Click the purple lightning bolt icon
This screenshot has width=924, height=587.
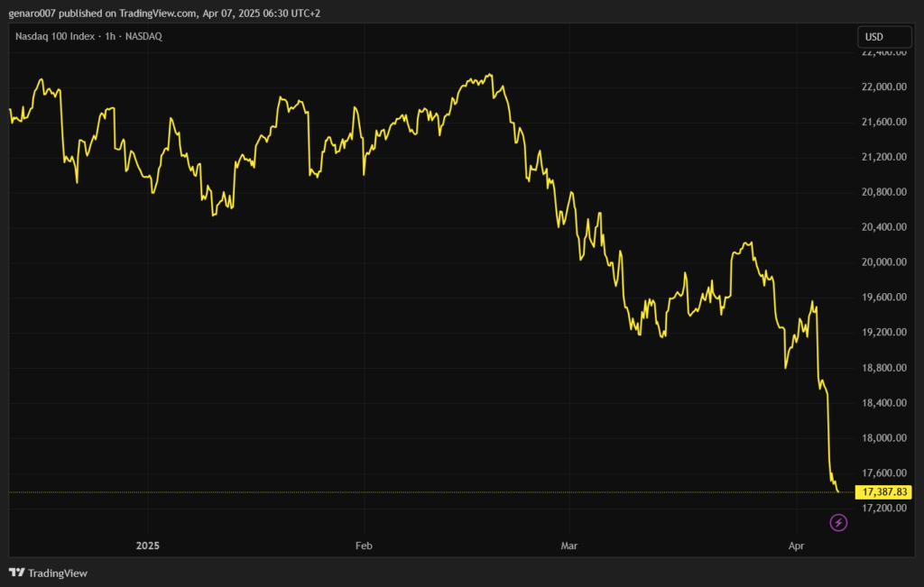838,522
